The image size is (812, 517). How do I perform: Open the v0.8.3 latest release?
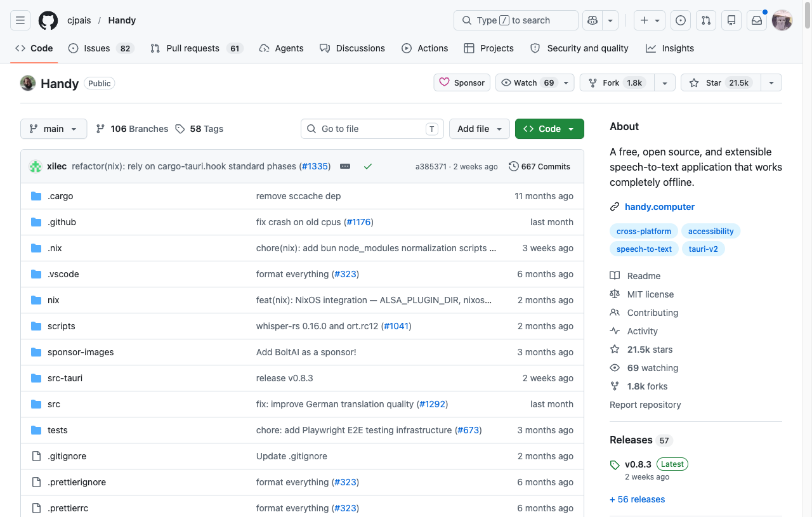638,464
